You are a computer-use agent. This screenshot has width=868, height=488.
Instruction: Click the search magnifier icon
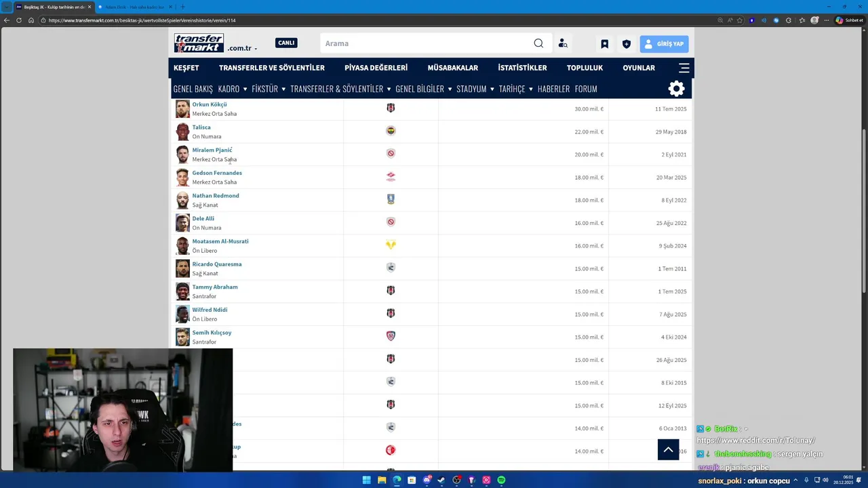[x=538, y=43]
